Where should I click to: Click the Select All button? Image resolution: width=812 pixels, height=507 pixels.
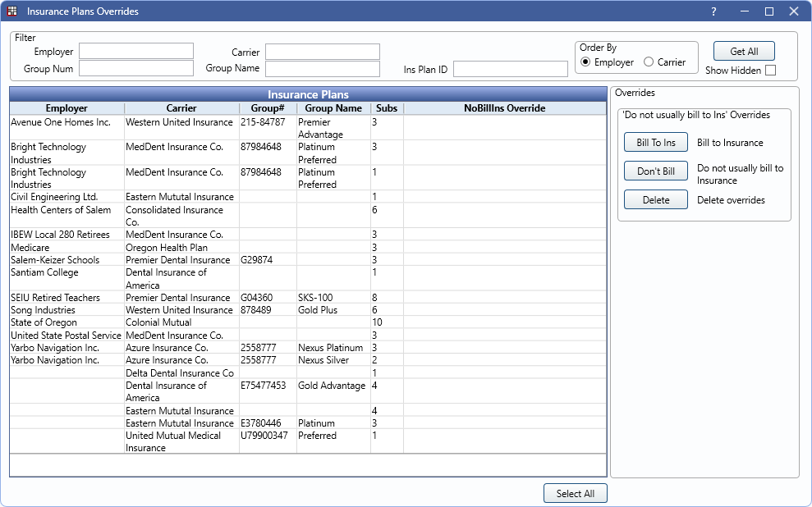(575, 494)
